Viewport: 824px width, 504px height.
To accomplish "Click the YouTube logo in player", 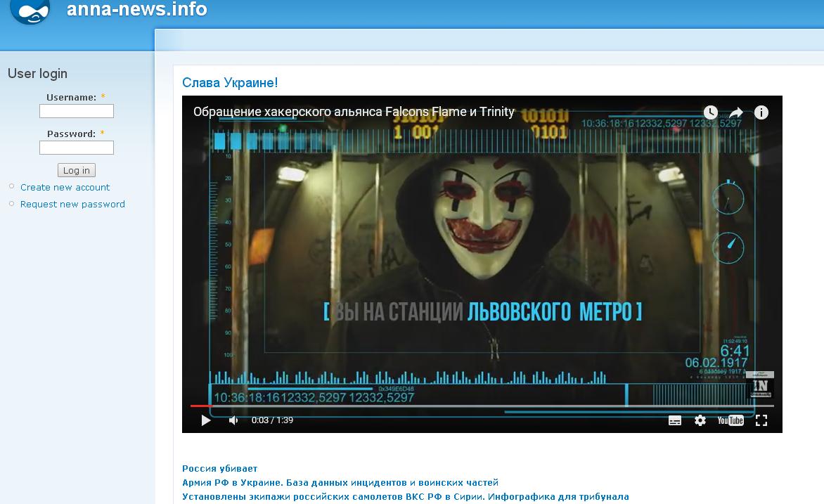I will [x=730, y=420].
